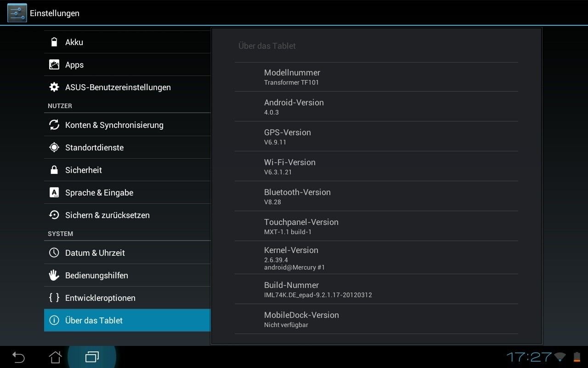Tap the Build-Nummer row

pos(376,289)
